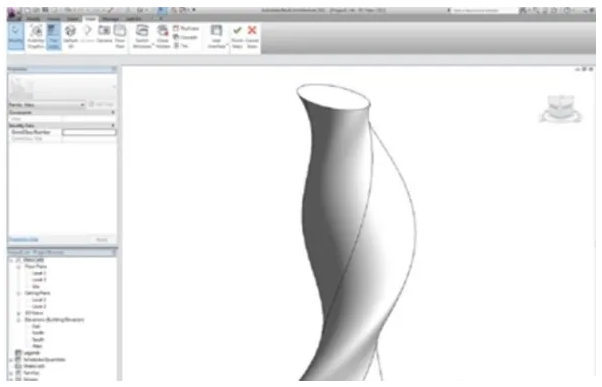The image size is (602, 387).
Task: Open the User Interface dropdown
Action: [217, 36]
